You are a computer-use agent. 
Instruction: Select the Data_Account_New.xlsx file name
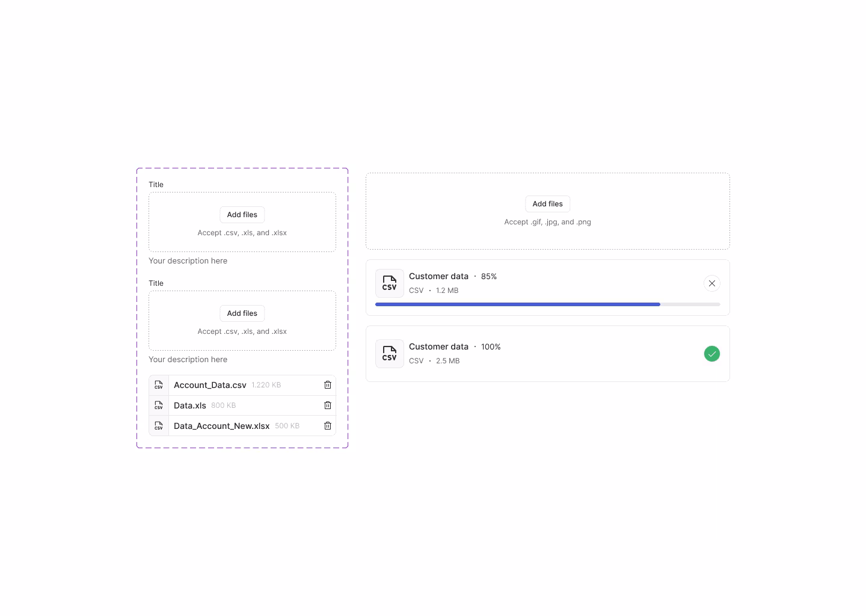222,426
